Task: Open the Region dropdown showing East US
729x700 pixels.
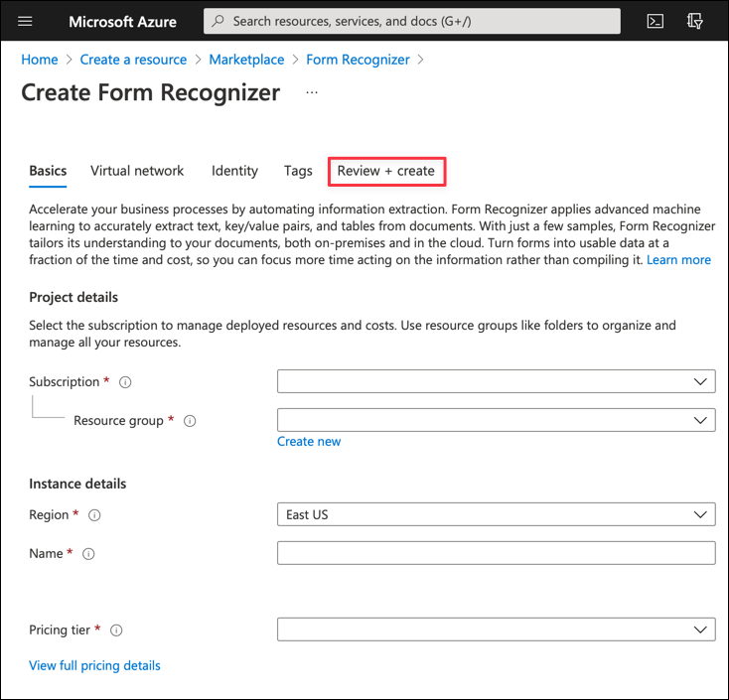Action: (496, 514)
